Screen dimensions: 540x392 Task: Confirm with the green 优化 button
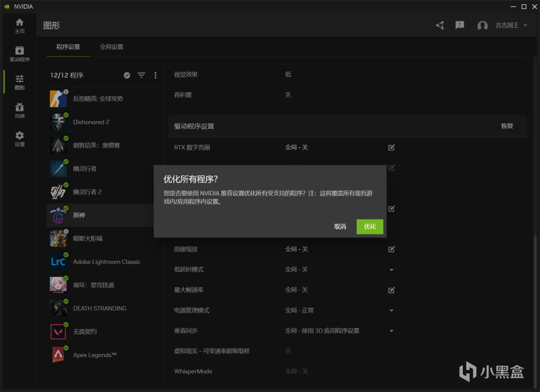pyautogui.click(x=370, y=227)
